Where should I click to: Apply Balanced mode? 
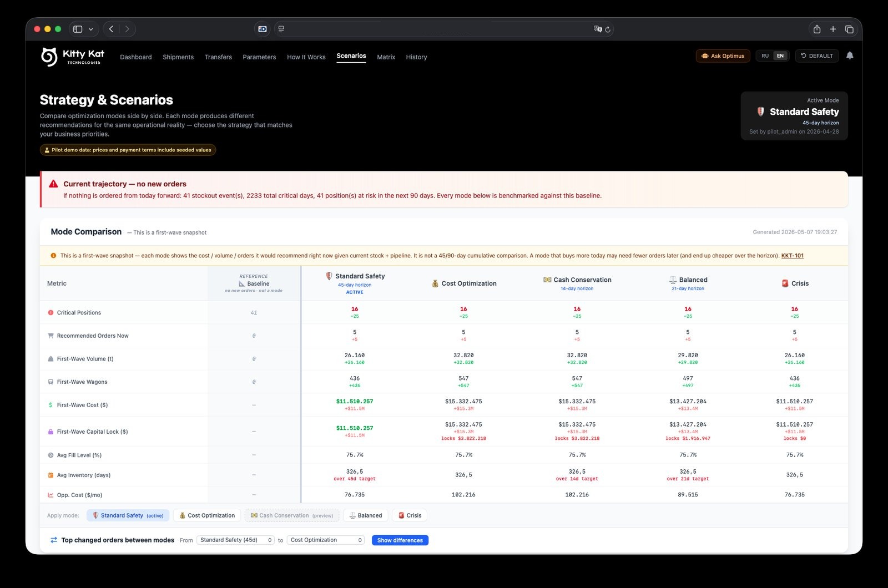(366, 515)
